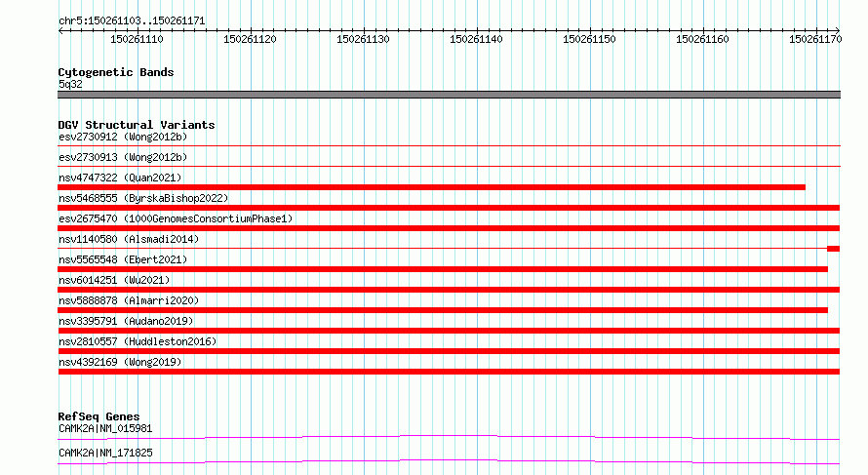This screenshot has height=475, width=868.
Task: Click the nsv4392169 (Wong2019) variant label
Action: pyautogui.click(x=120, y=362)
